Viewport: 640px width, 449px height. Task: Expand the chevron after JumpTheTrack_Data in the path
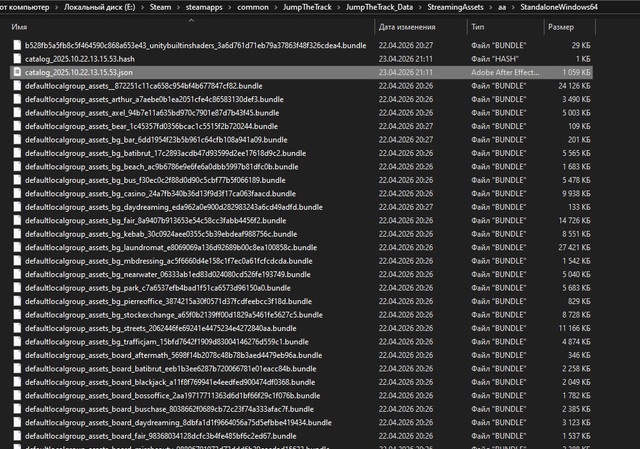coord(420,7)
